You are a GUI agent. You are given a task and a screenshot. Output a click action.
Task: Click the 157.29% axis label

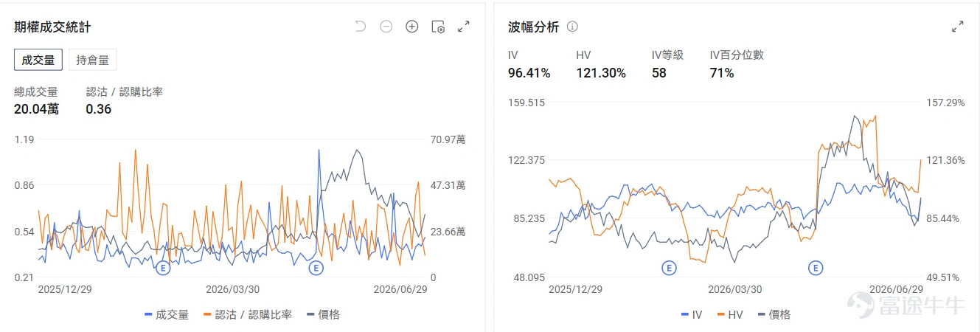(x=945, y=103)
